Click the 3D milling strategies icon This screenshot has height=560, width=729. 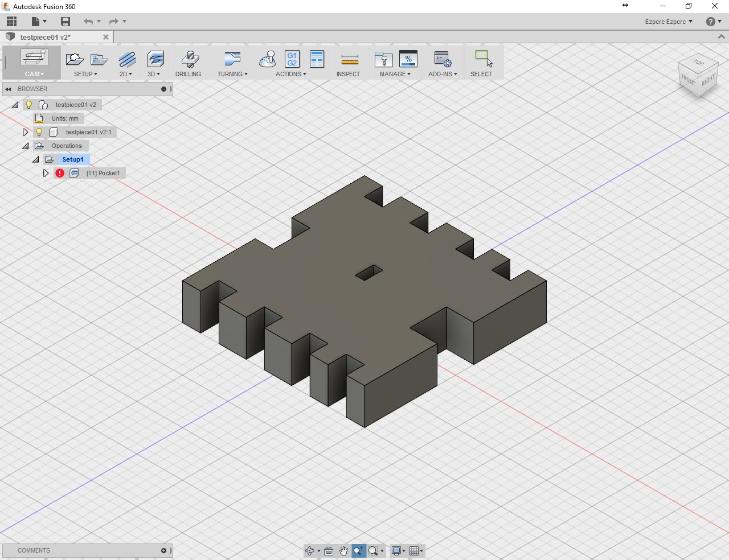click(155, 59)
